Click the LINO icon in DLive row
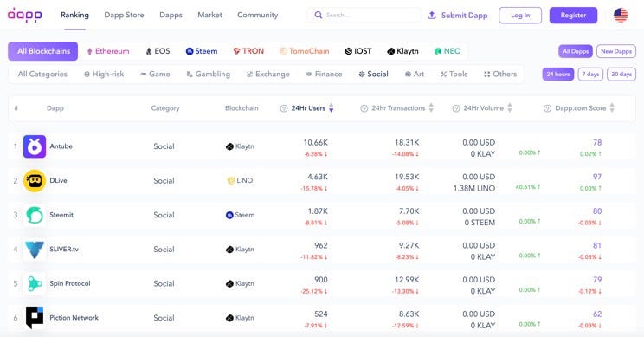 coord(231,181)
